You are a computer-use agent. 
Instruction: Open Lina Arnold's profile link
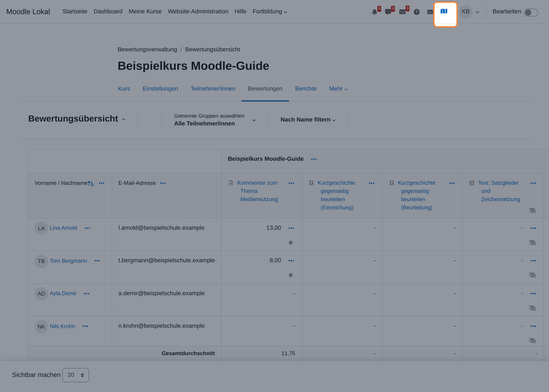[64, 228]
